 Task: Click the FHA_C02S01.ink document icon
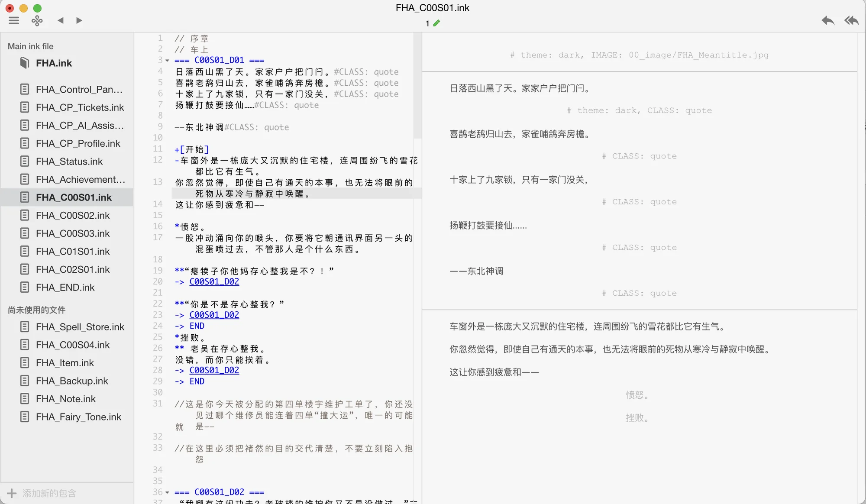(x=25, y=269)
